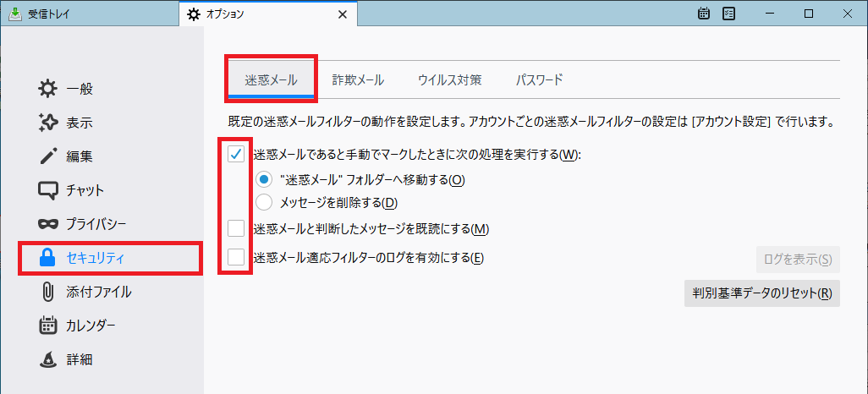
Task: Enable 迷惑メール適応フィルターのログを有効にする checkbox
Action: click(x=236, y=257)
